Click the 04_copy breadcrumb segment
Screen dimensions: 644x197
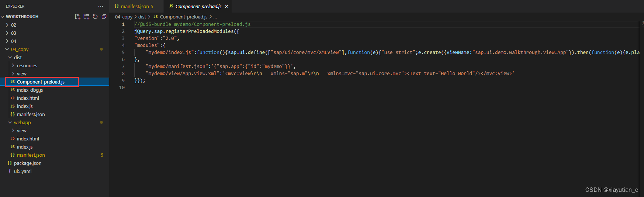124,17
